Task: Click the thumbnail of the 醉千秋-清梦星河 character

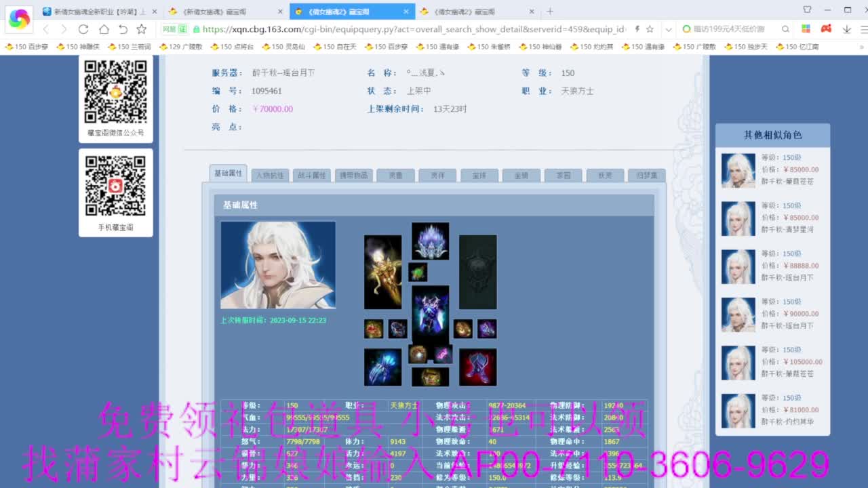Action: [738, 218]
